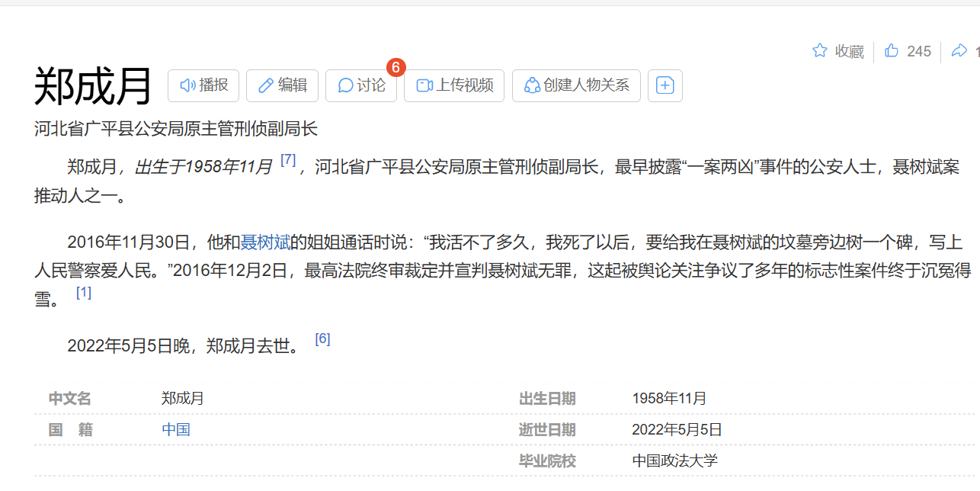Image resolution: width=980 pixels, height=491 pixels.
Task: Click the 收藏 label text
Action: coord(850,51)
